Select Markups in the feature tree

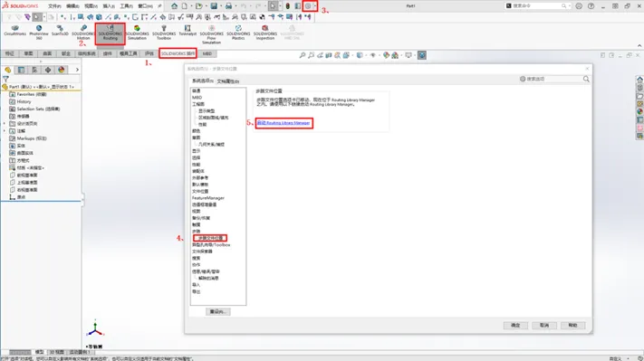[32, 138]
